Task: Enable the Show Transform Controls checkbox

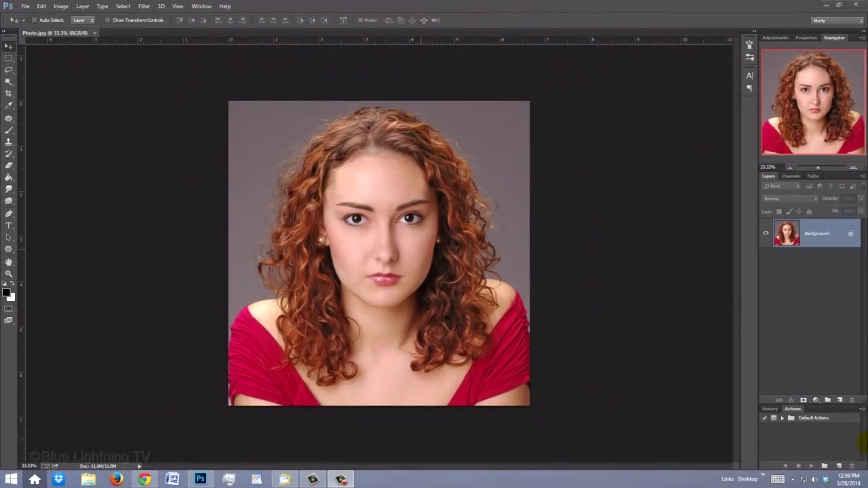Action: point(107,20)
